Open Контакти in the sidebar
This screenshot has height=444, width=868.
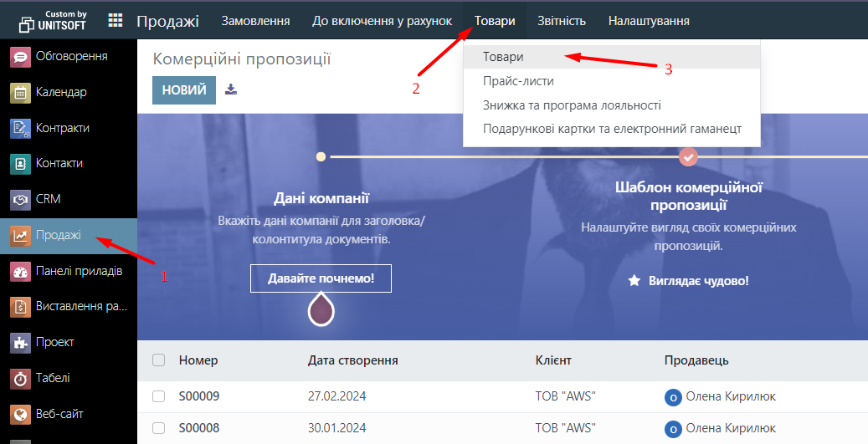coord(59,164)
